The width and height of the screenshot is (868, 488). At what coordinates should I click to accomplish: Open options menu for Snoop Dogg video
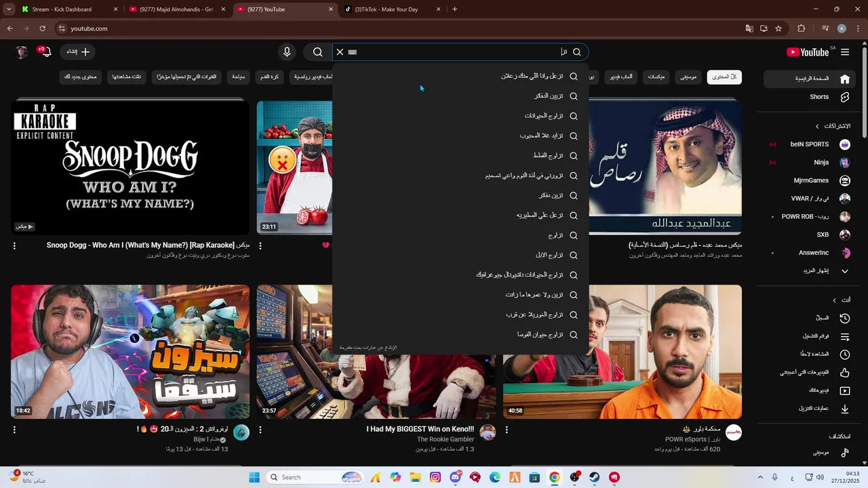[14, 246]
